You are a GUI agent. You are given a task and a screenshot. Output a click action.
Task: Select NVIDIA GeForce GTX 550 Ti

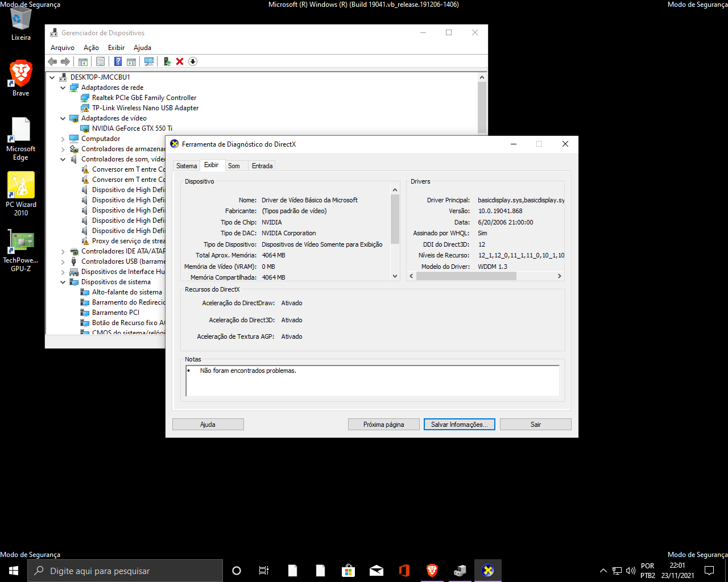pyautogui.click(x=132, y=128)
